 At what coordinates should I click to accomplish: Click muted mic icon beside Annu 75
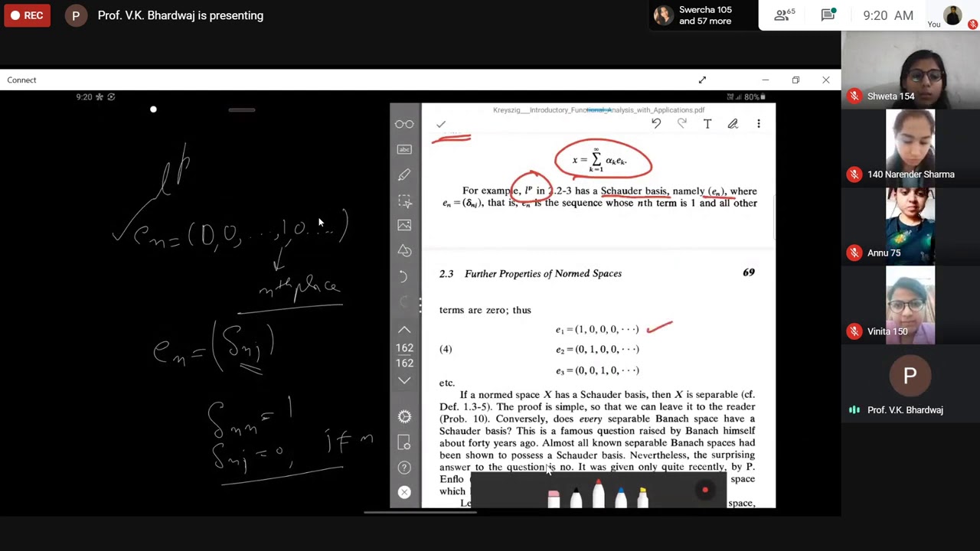tap(854, 253)
